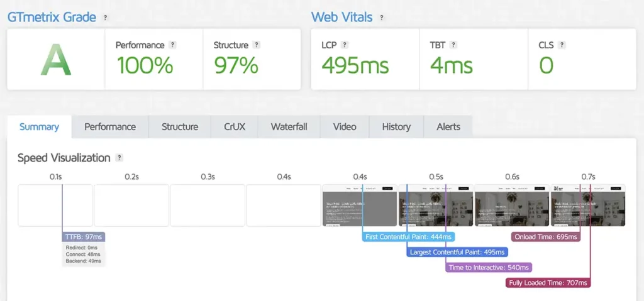Click the help icon next to Web Vitals

point(381,18)
